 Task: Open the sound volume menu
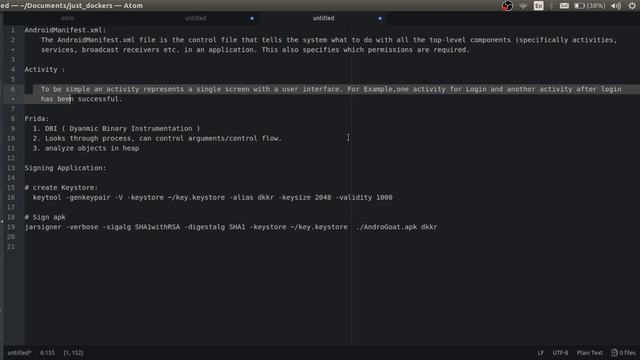(616, 6)
